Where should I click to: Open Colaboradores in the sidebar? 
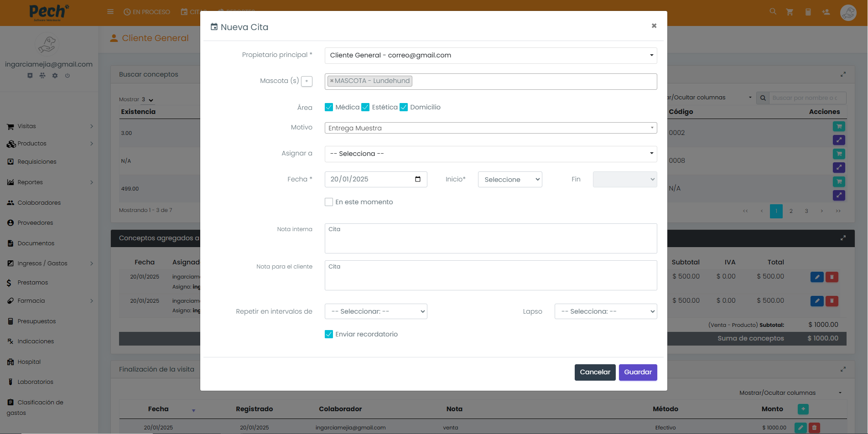[x=39, y=203]
